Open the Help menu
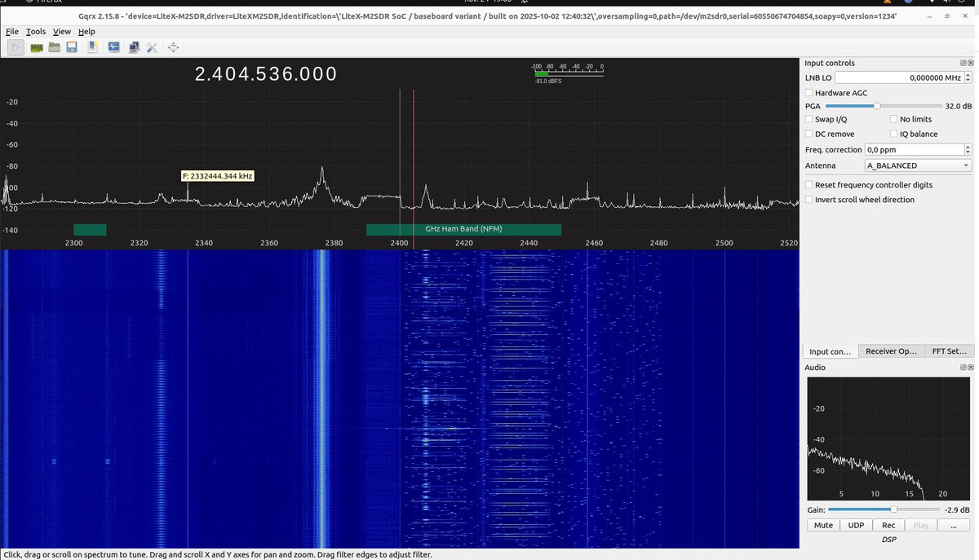 click(86, 32)
